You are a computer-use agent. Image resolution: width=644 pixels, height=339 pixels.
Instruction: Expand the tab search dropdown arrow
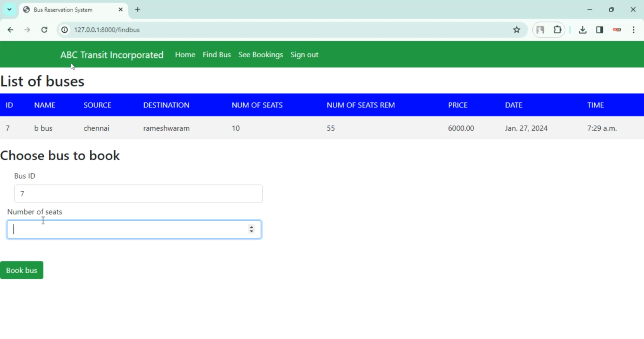(x=9, y=9)
